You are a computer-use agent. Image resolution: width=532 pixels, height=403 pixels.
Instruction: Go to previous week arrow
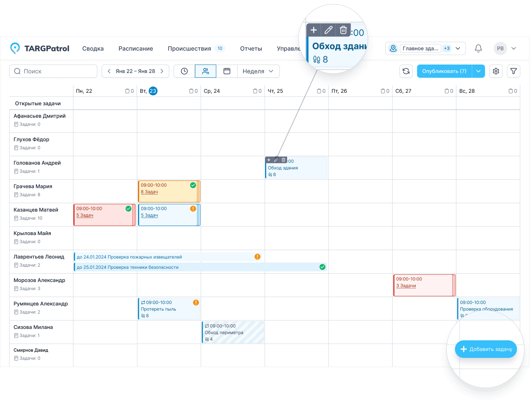(109, 71)
